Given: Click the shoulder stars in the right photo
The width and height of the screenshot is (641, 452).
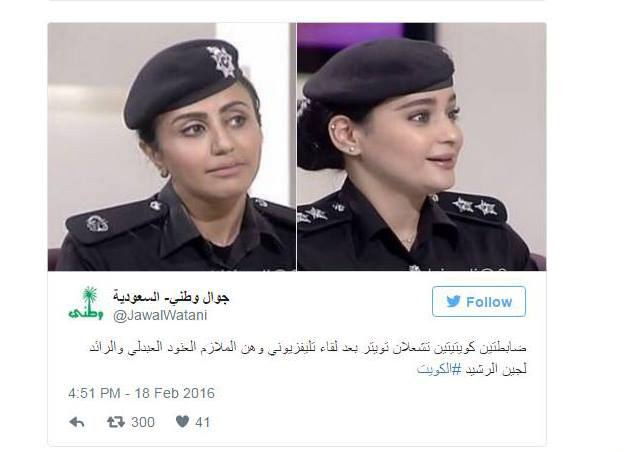Looking at the screenshot, I should coord(474,206).
